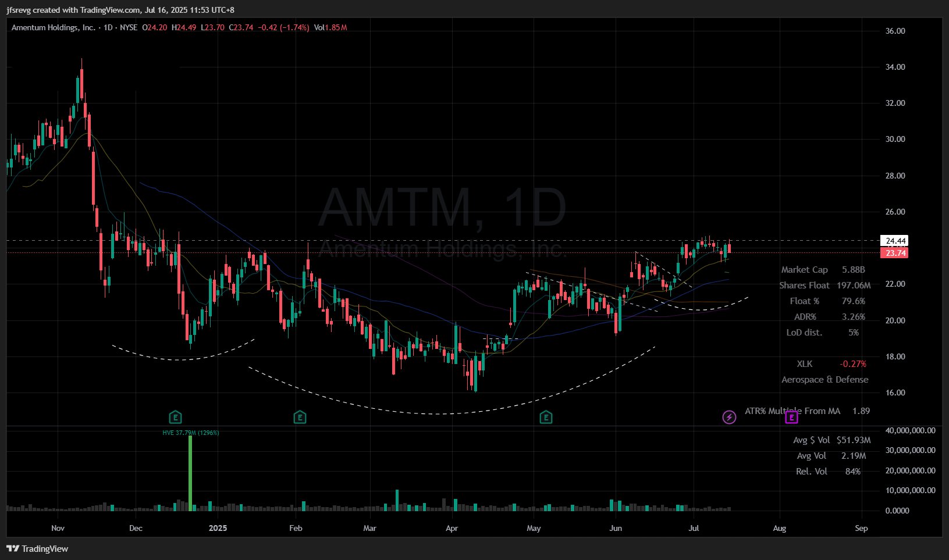Click the December earnings E marker
The height and width of the screenshot is (560, 949).
click(x=175, y=417)
